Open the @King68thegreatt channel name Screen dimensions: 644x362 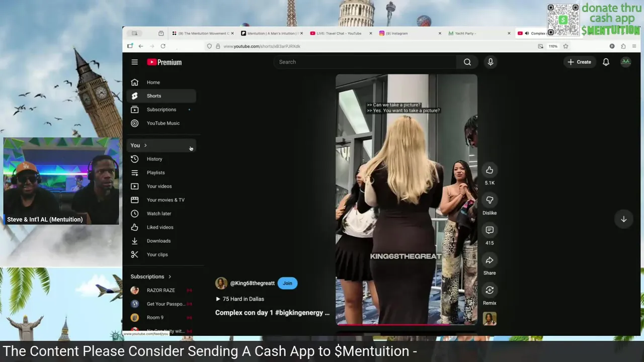click(x=253, y=283)
